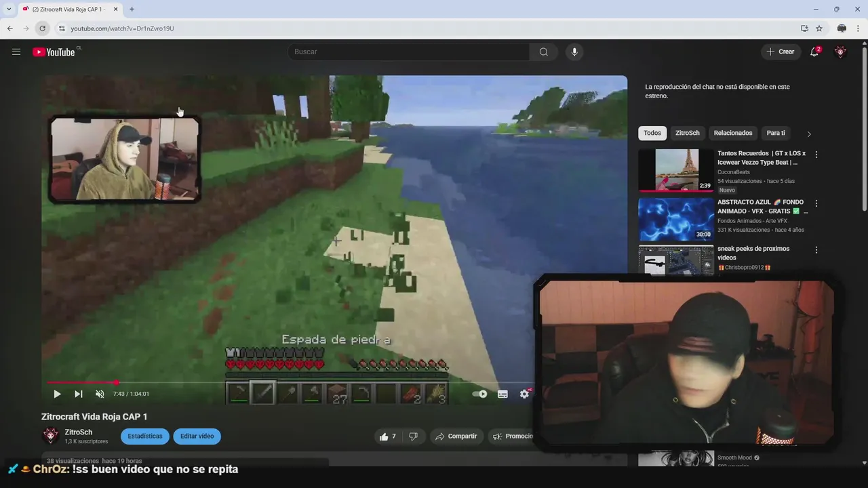Select the Todos filter chip

tap(652, 133)
